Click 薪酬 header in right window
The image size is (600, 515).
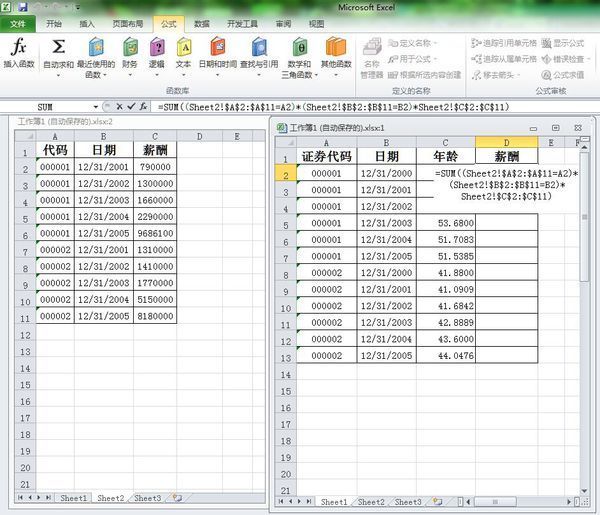[507, 156]
